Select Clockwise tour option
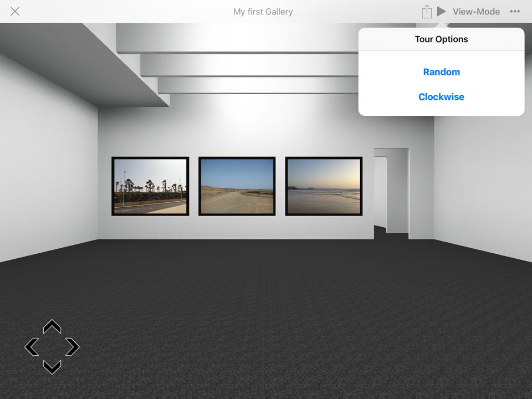Viewport: 532px width, 399px height. click(x=441, y=97)
